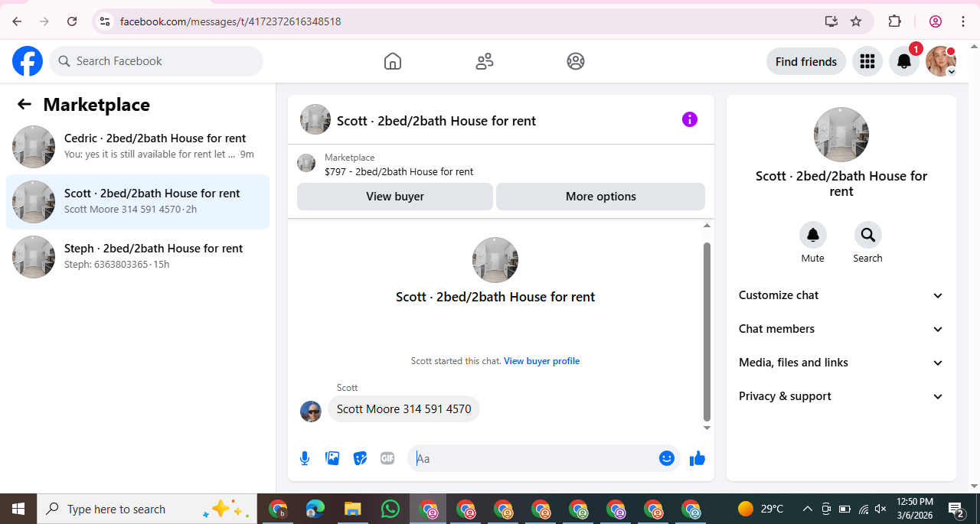Search in conversation with magnifier icon

click(x=868, y=236)
